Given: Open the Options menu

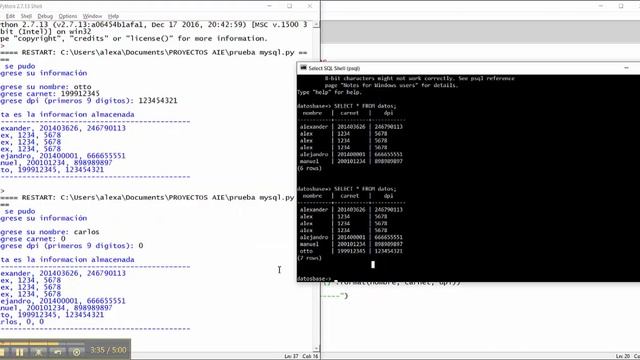Looking at the screenshot, I should 68,16.
